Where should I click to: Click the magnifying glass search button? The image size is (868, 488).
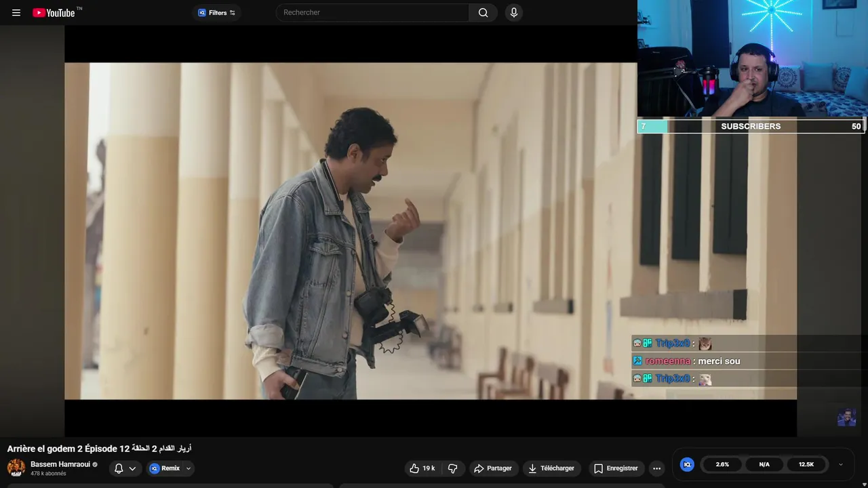(x=483, y=13)
